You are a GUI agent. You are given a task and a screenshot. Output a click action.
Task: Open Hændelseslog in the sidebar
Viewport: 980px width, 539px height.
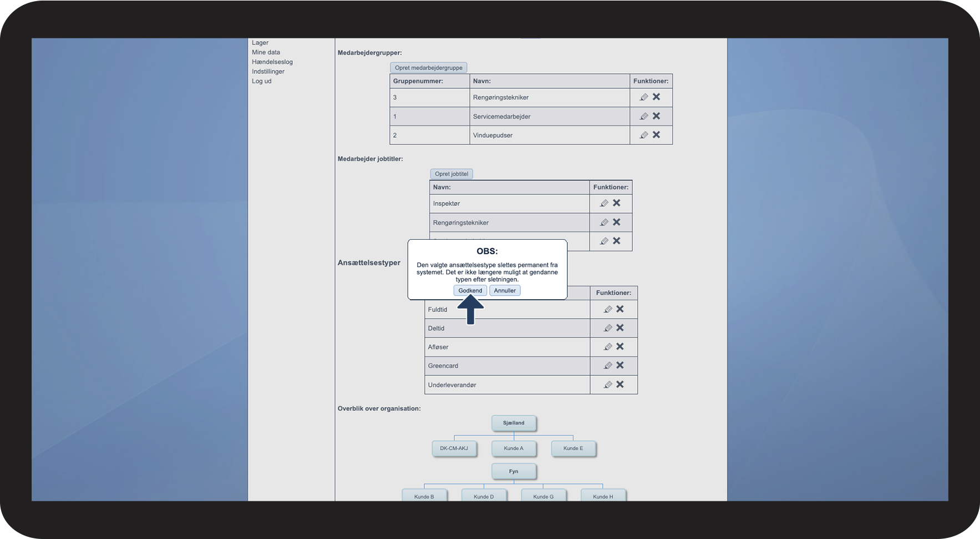point(272,62)
